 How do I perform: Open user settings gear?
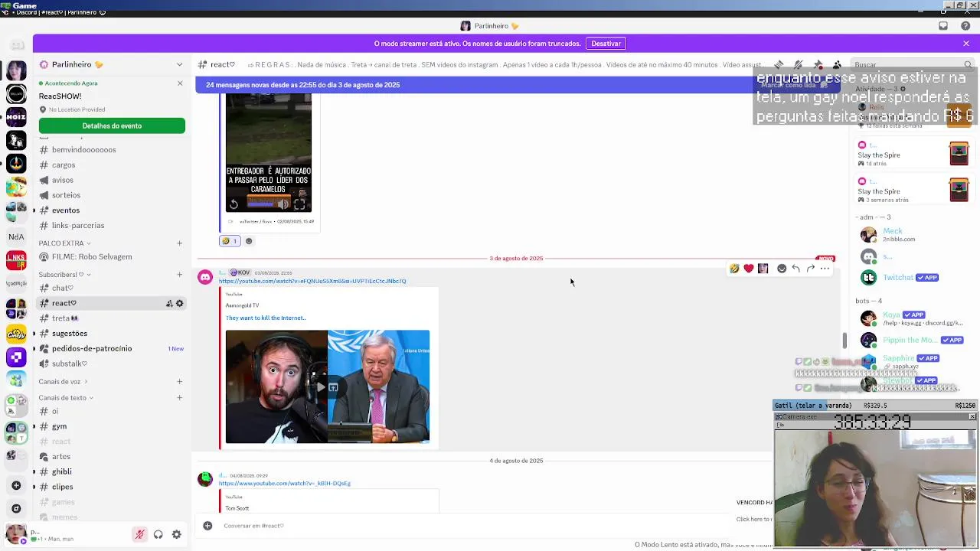176,535
